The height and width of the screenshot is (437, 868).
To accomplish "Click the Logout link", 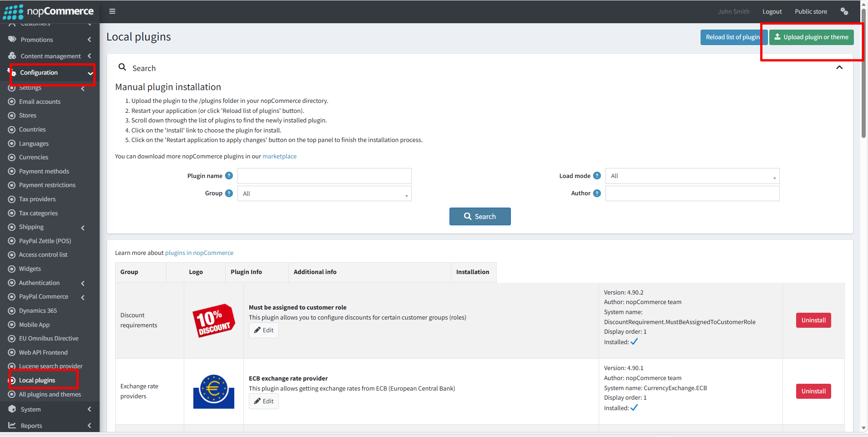I will [772, 11].
